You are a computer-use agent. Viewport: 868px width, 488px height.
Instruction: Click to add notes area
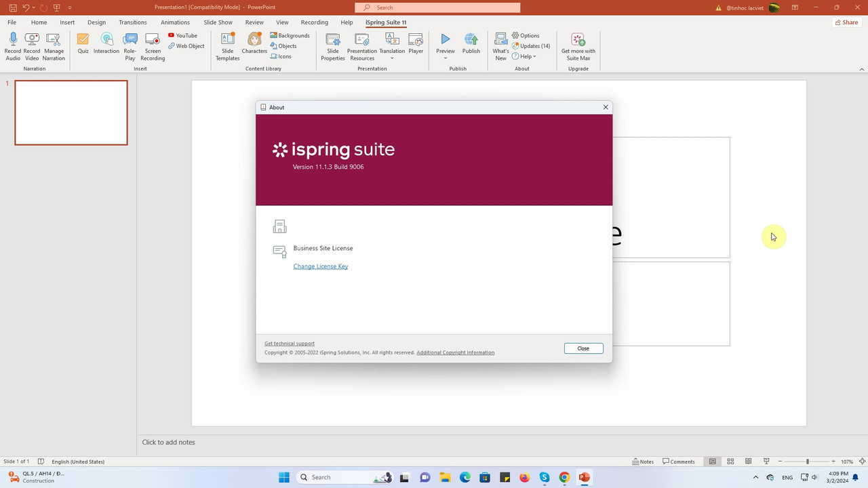point(168,442)
